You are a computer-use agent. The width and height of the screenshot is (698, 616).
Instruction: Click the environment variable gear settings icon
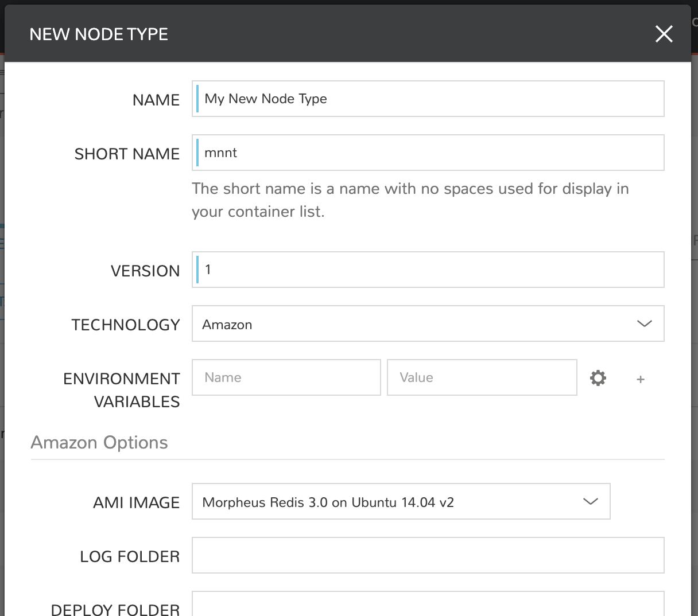(x=598, y=378)
